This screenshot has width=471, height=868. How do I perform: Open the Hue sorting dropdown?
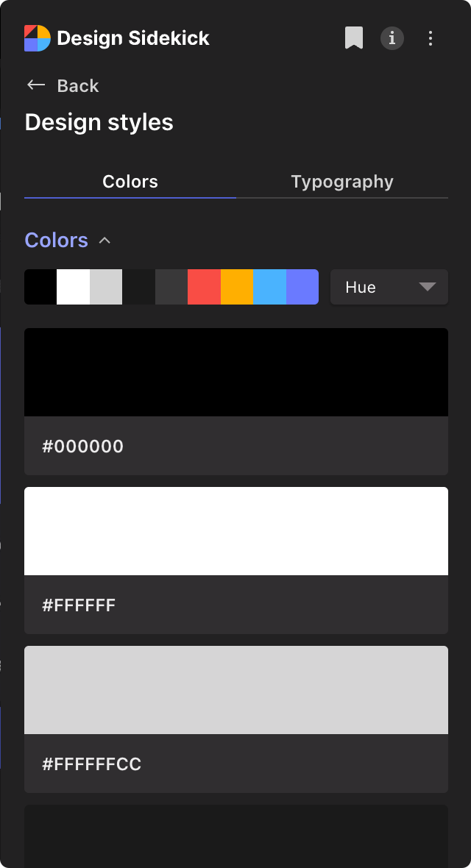pyautogui.click(x=389, y=287)
